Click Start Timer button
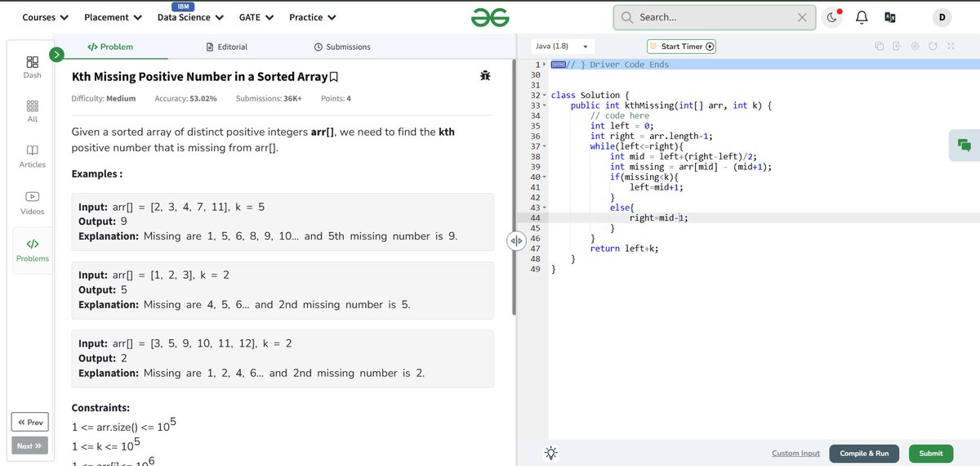The height and width of the screenshot is (466, 980). [682, 47]
